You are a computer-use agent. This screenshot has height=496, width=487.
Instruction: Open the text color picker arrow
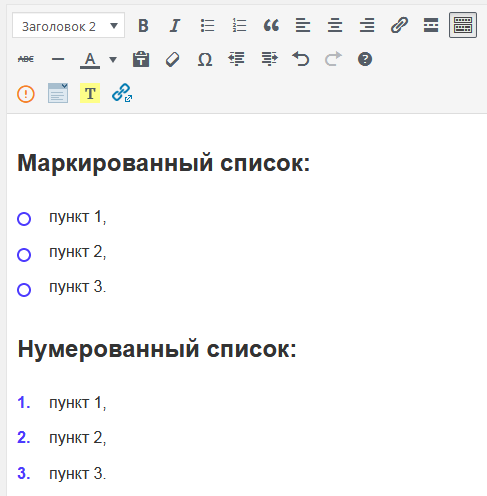pyautogui.click(x=113, y=60)
